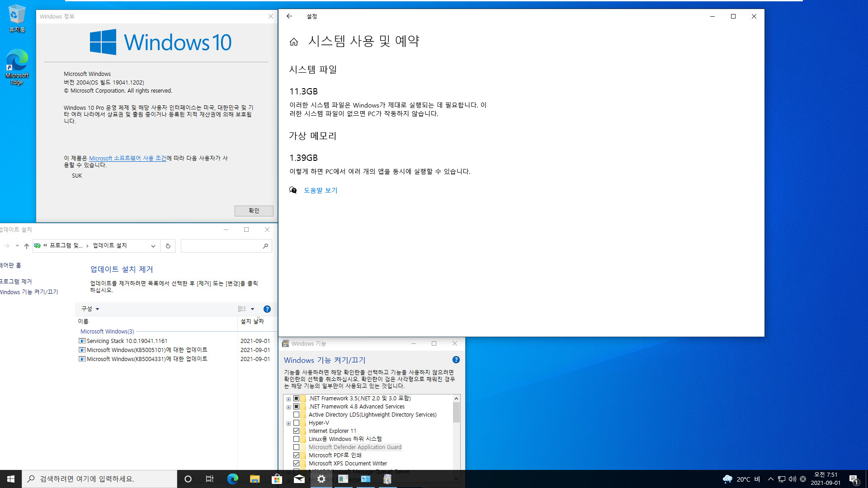The width and height of the screenshot is (868, 488).
Task: Toggle .NET Framework 4.8 Advanced Services checkbox
Action: click(297, 406)
